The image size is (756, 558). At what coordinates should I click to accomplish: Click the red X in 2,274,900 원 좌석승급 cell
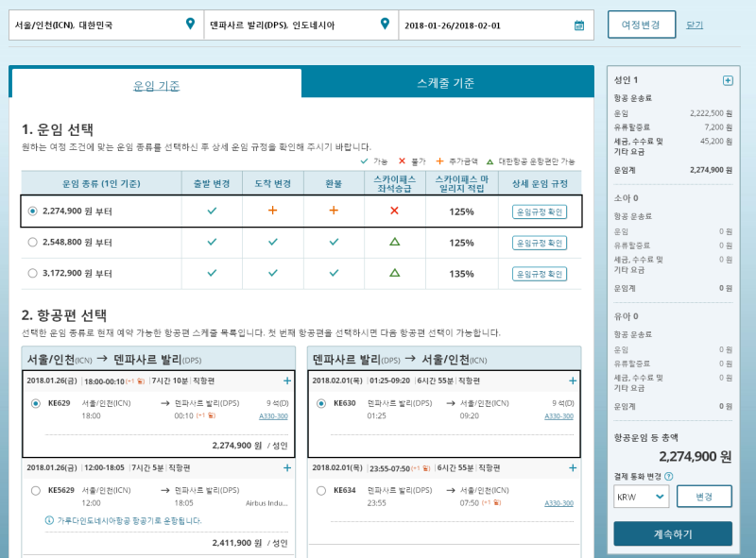[394, 211]
